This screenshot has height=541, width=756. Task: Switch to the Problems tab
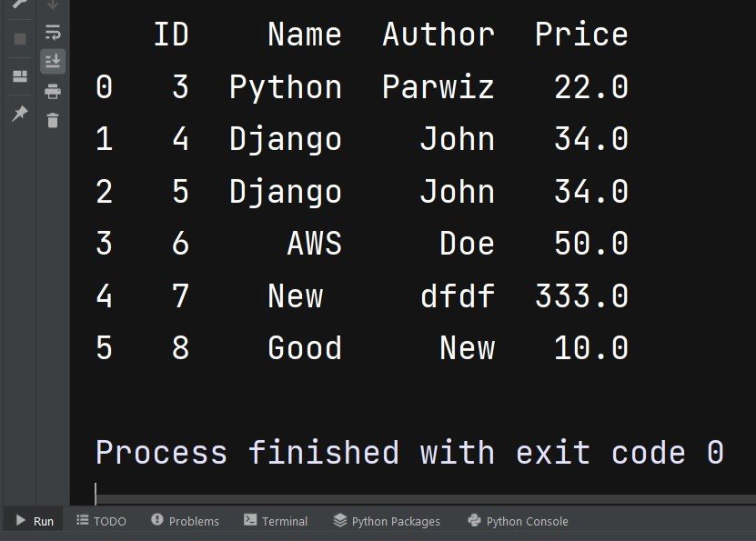click(x=185, y=521)
